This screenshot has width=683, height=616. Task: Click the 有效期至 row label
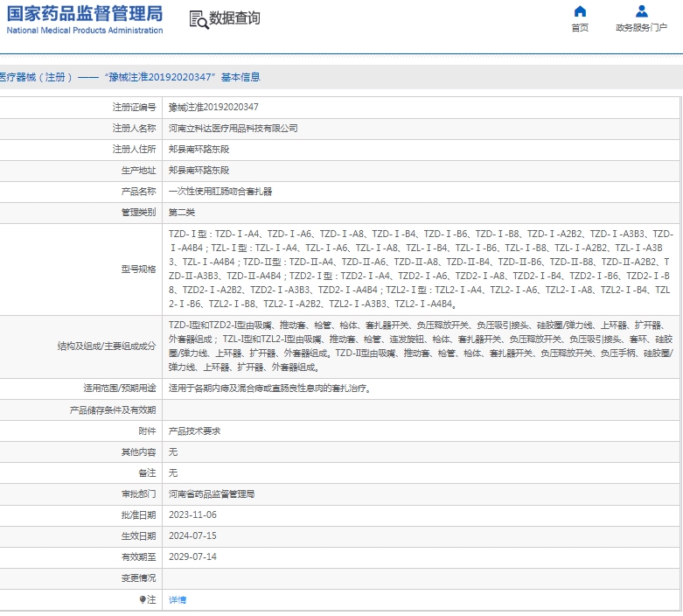pos(138,556)
